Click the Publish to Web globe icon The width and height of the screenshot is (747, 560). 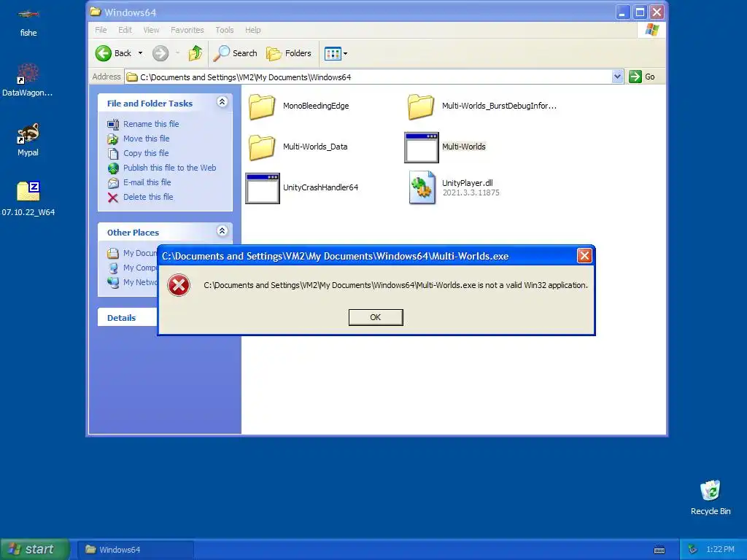pyautogui.click(x=113, y=168)
